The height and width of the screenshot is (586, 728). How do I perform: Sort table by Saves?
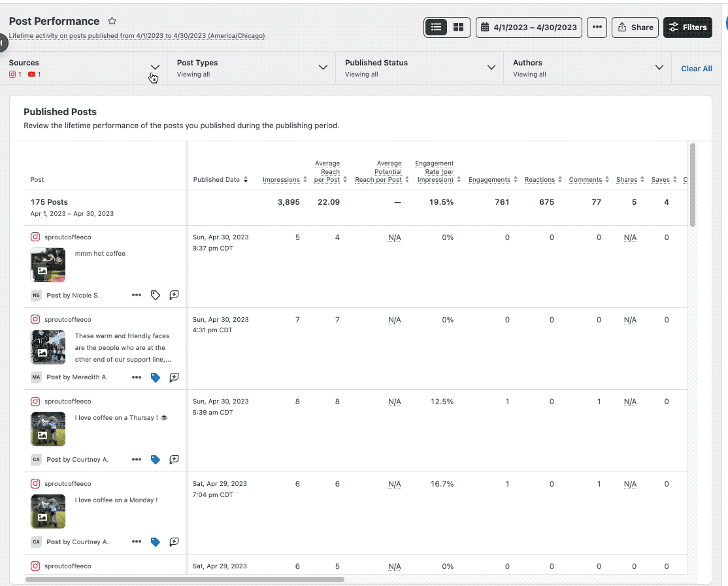tap(674, 180)
